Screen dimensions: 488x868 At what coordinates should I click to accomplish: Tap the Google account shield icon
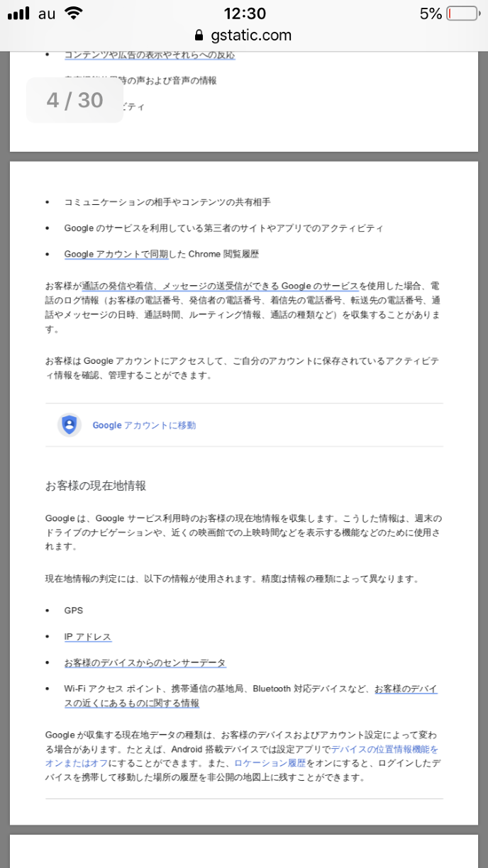(69, 425)
